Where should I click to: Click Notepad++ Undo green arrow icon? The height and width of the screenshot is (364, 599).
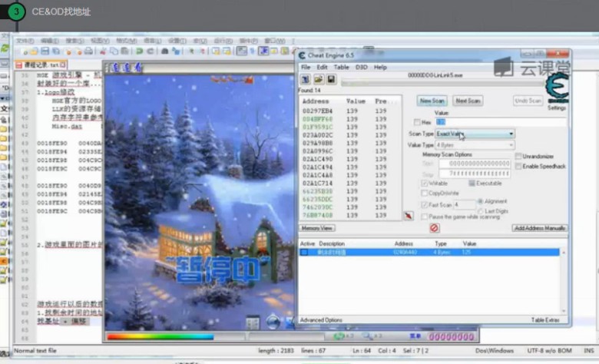pos(140,51)
